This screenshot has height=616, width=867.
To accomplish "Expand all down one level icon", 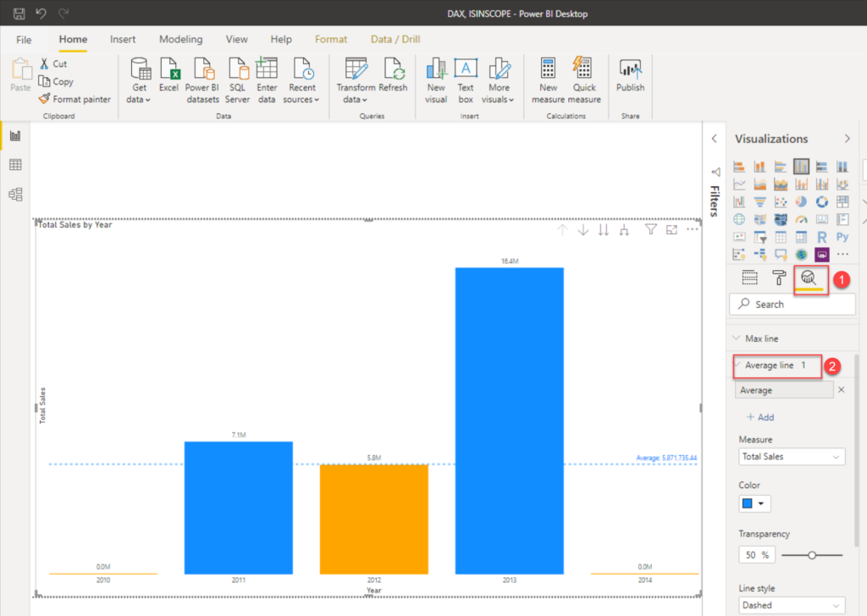I will pos(624,230).
